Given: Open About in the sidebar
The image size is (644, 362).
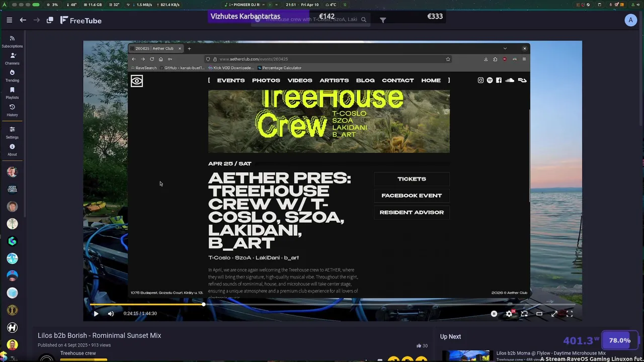Looking at the screenshot, I should pos(12,150).
